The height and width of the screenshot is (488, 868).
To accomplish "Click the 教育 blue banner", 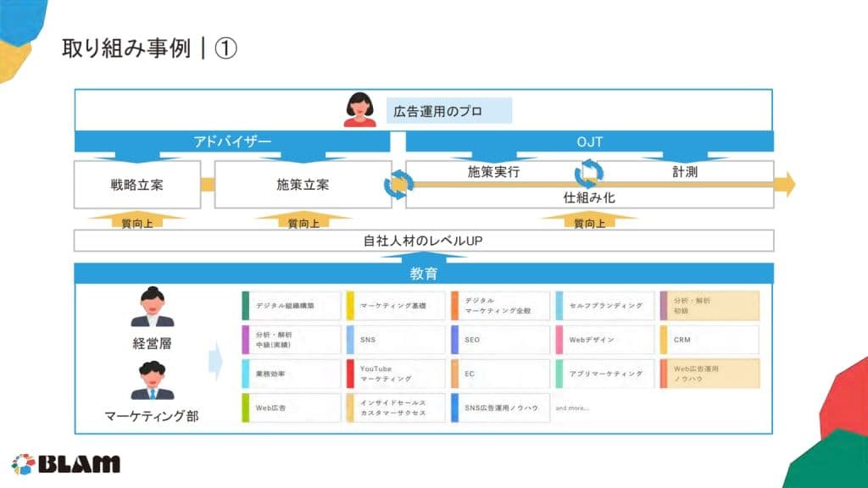I will click(424, 274).
